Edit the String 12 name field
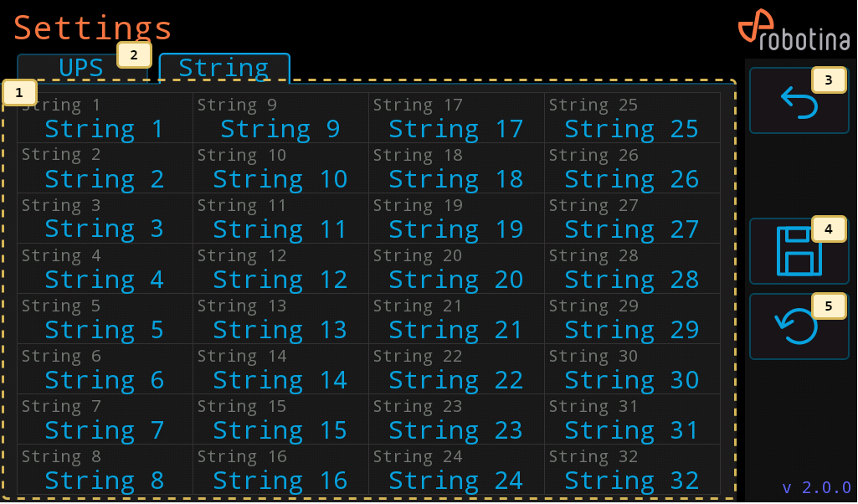858x504 pixels. pos(280,269)
